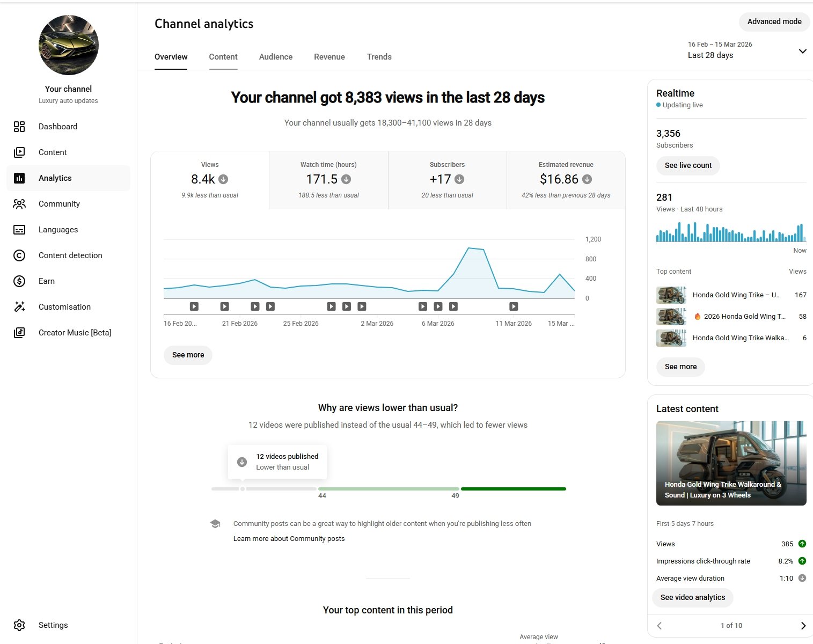813x644 pixels.
Task: Switch to the Audience tab
Action: click(276, 57)
